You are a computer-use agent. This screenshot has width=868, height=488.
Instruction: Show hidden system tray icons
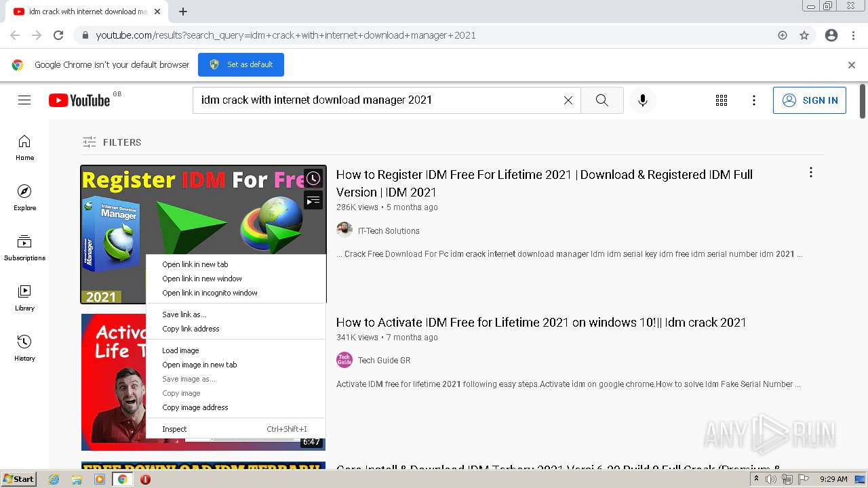click(x=756, y=479)
